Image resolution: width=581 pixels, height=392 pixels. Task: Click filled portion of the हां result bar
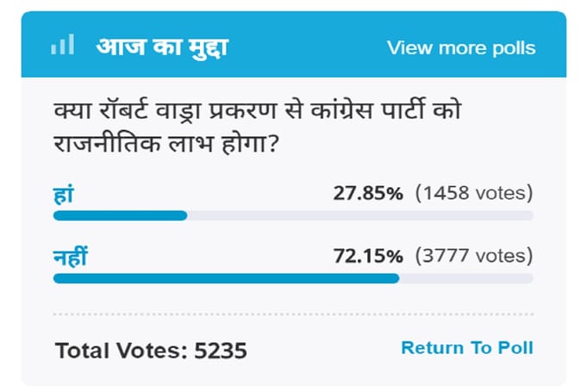[120, 215]
